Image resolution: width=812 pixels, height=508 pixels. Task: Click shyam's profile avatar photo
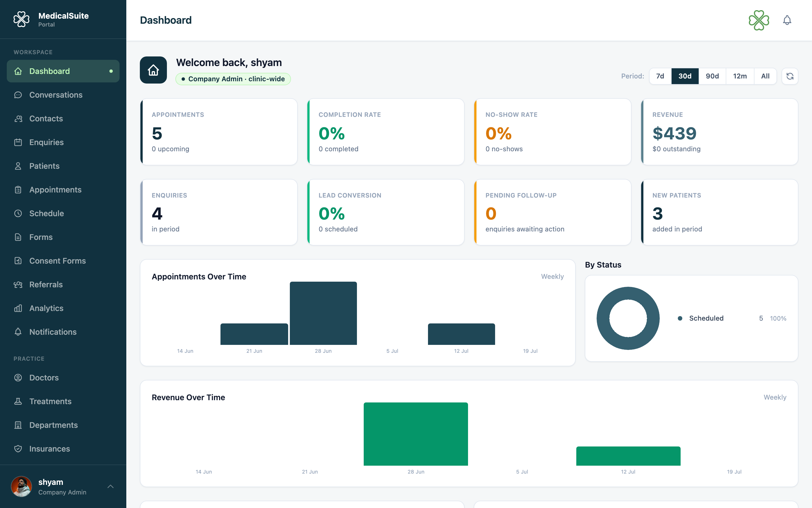click(21, 487)
